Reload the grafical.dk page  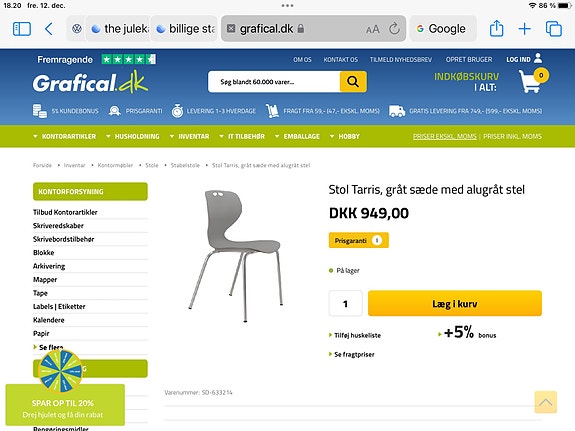pyautogui.click(x=394, y=29)
